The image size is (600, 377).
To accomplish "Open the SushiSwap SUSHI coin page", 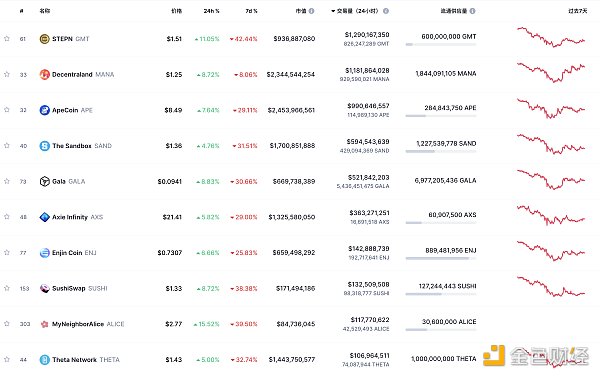I will (x=80, y=289).
